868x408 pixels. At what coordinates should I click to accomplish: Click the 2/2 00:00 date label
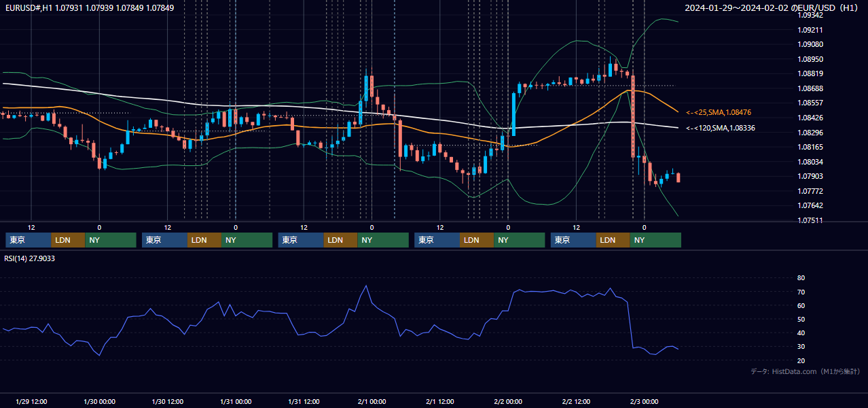[508, 402]
